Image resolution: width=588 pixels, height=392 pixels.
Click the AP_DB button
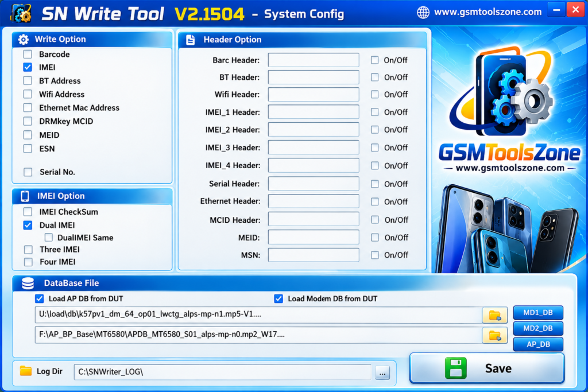[537, 344]
